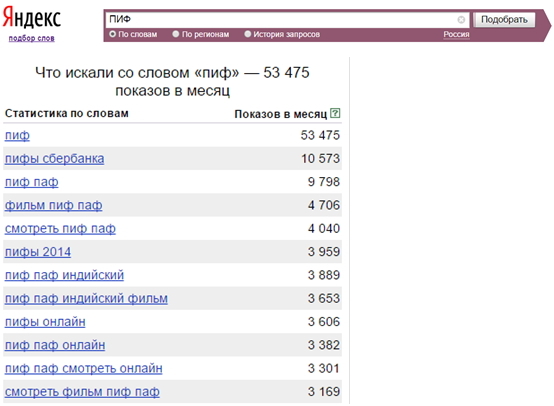Viewport: 554px width, 406px height.
Task: Open the пифы 2014 link
Action: (38, 252)
